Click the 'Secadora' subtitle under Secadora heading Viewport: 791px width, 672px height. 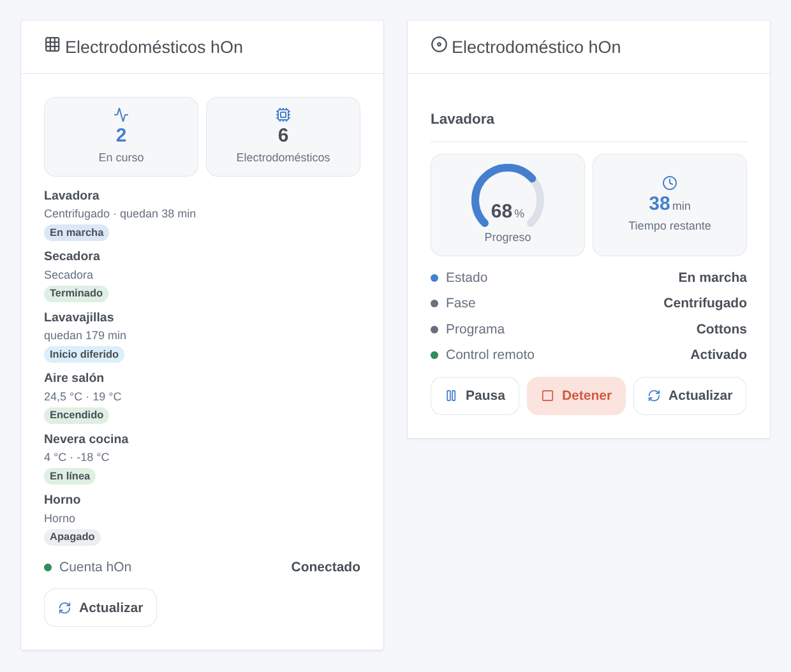(68, 275)
